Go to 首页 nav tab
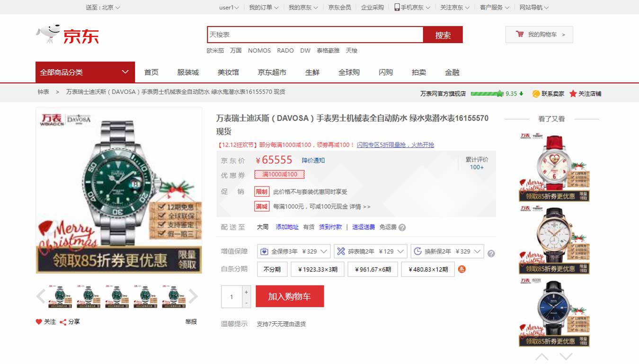This screenshot has width=639, height=364. [151, 72]
